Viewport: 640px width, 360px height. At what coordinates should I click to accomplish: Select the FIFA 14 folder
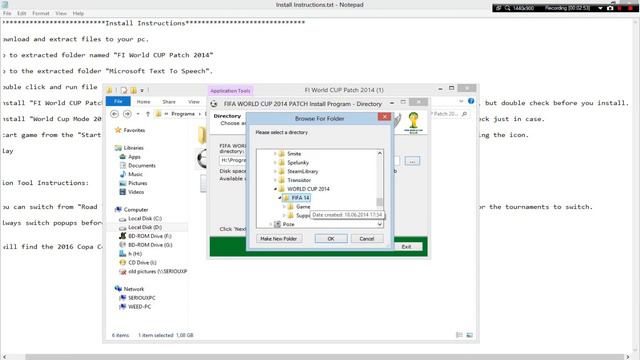(300, 198)
